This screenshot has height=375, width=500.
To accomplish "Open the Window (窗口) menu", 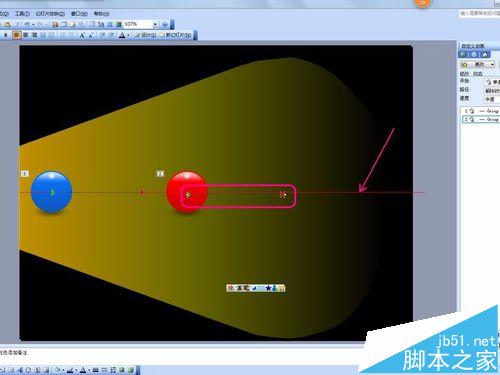I will pyautogui.click(x=79, y=14).
